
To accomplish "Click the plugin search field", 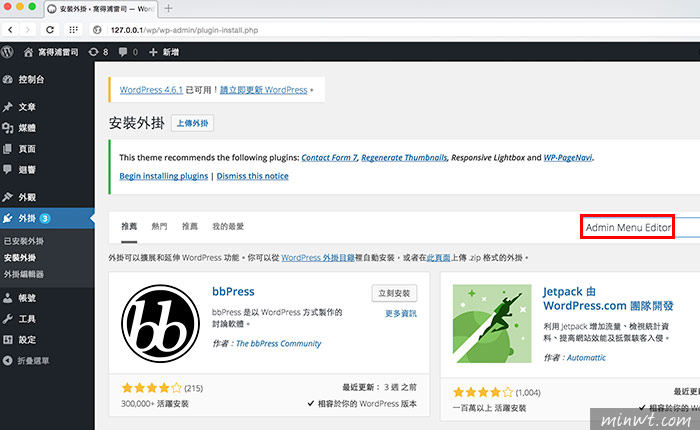I will tap(640, 227).
